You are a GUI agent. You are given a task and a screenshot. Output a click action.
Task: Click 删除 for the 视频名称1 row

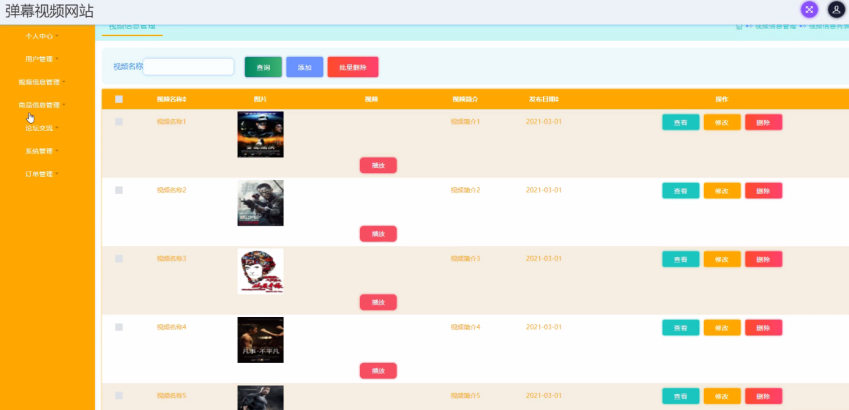click(x=763, y=122)
